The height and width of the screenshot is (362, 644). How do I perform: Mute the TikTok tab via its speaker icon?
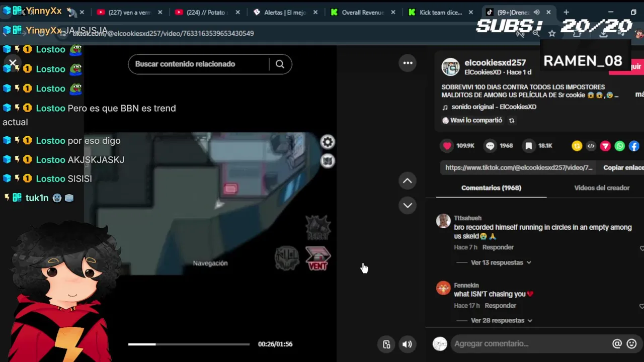[536, 13]
